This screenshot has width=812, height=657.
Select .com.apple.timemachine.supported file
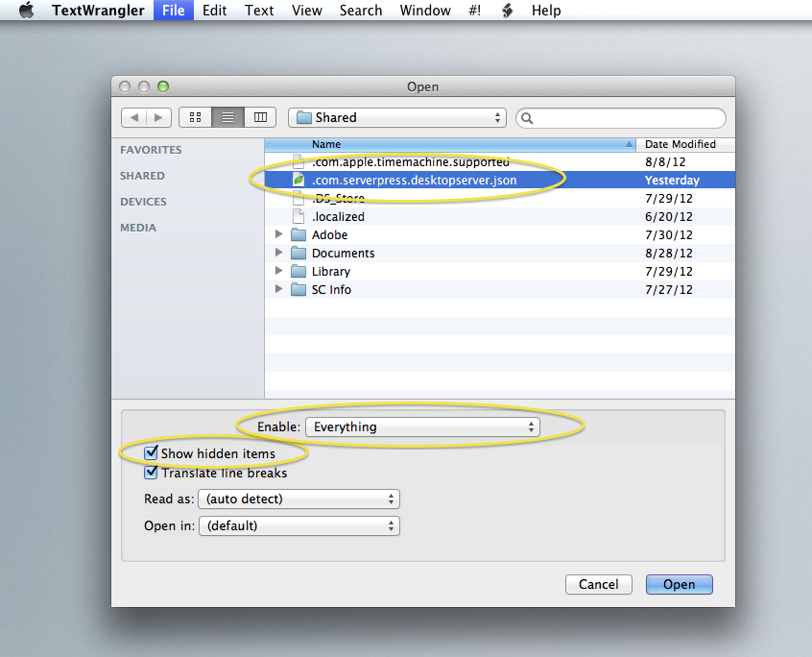500,161
